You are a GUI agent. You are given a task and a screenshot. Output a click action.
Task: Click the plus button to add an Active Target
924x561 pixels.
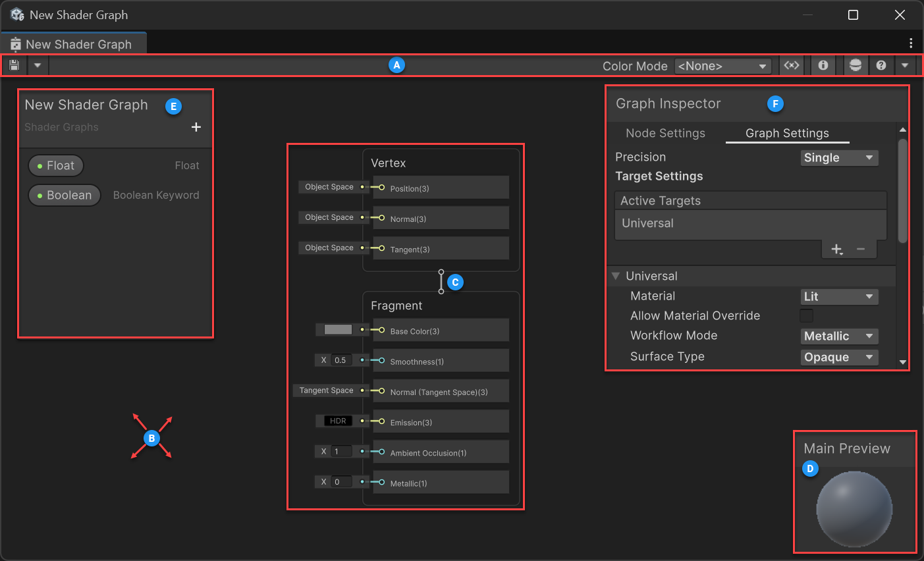(x=836, y=250)
